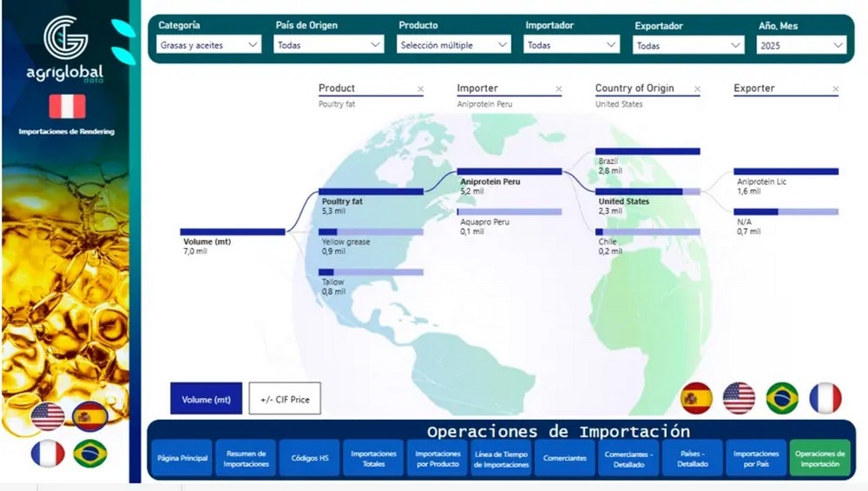Open the Categoría dropdown

tap(209, 45)
